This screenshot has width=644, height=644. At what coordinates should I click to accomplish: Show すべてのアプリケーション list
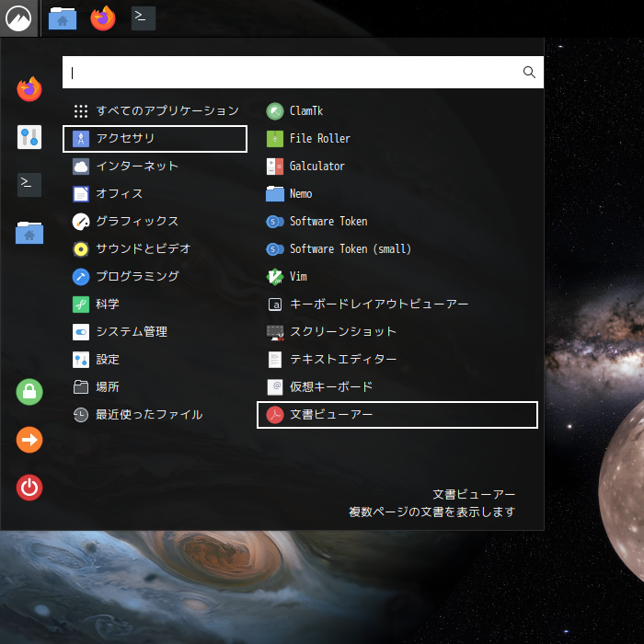(166, 111)
